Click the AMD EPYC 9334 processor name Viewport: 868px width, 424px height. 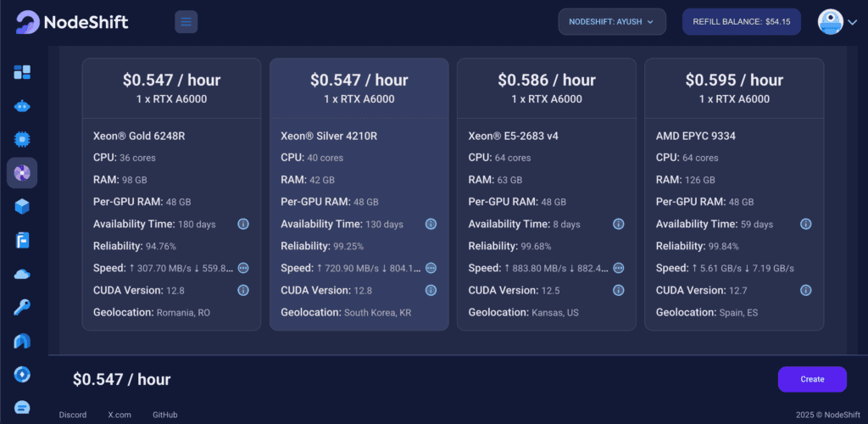click(696, 136)
